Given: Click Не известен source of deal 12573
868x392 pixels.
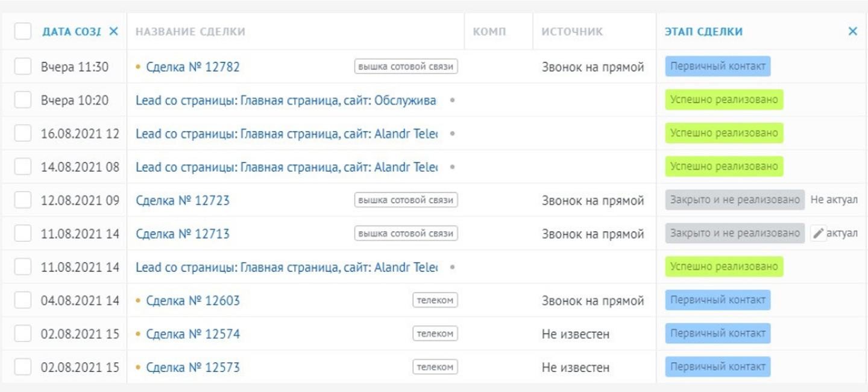Looking at the screenshot, I should coord(575,367).
